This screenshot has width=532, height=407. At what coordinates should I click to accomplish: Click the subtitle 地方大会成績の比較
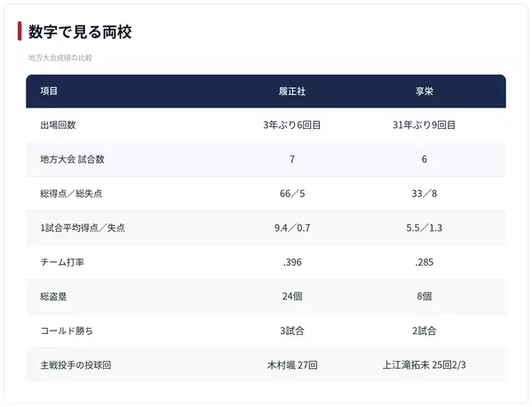coord(60,58)
